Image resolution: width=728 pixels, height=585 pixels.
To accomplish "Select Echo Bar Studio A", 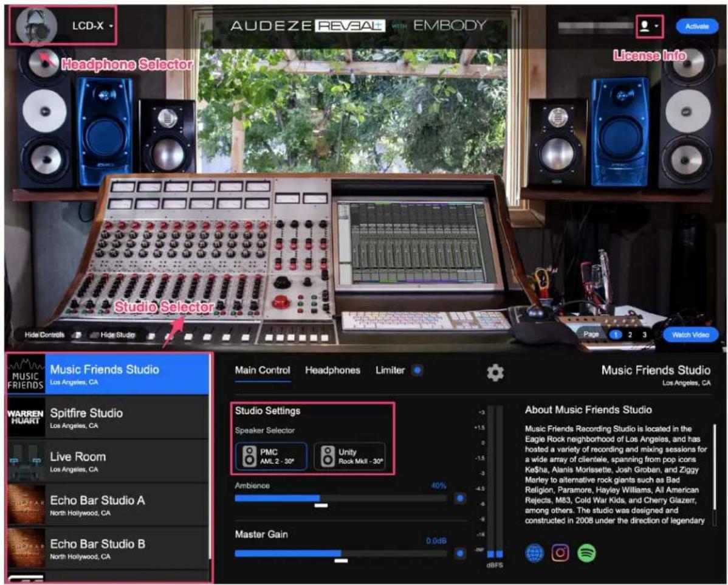I will point(108,505).
